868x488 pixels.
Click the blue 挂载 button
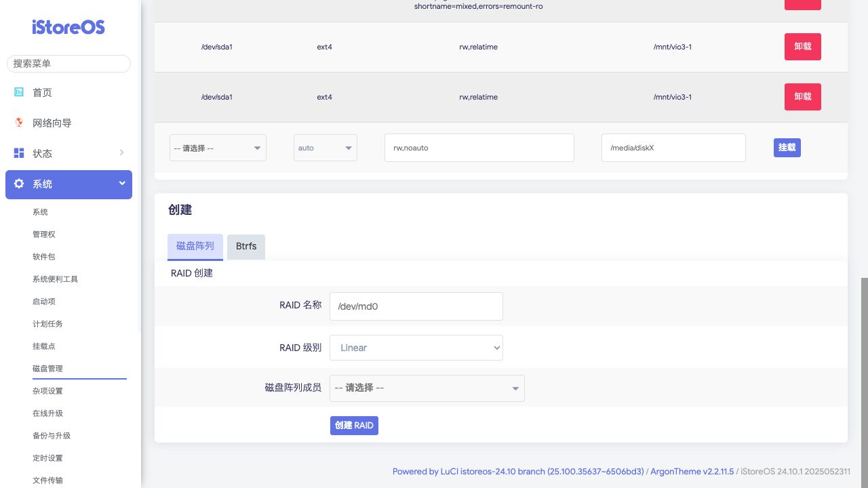(787, 148)
